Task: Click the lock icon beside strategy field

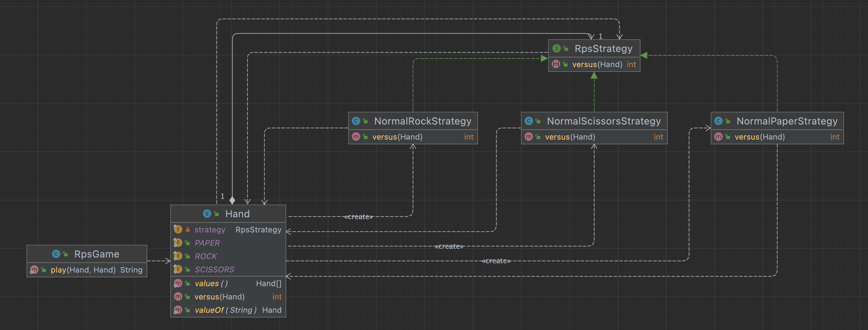Action: (188, 230)
